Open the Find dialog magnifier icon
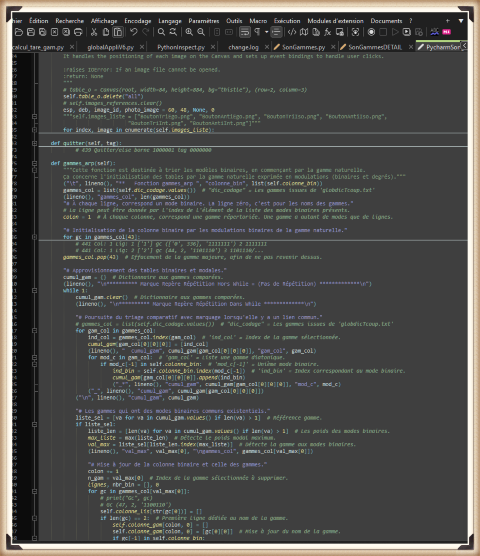480x556 pixels. point(161,32)
